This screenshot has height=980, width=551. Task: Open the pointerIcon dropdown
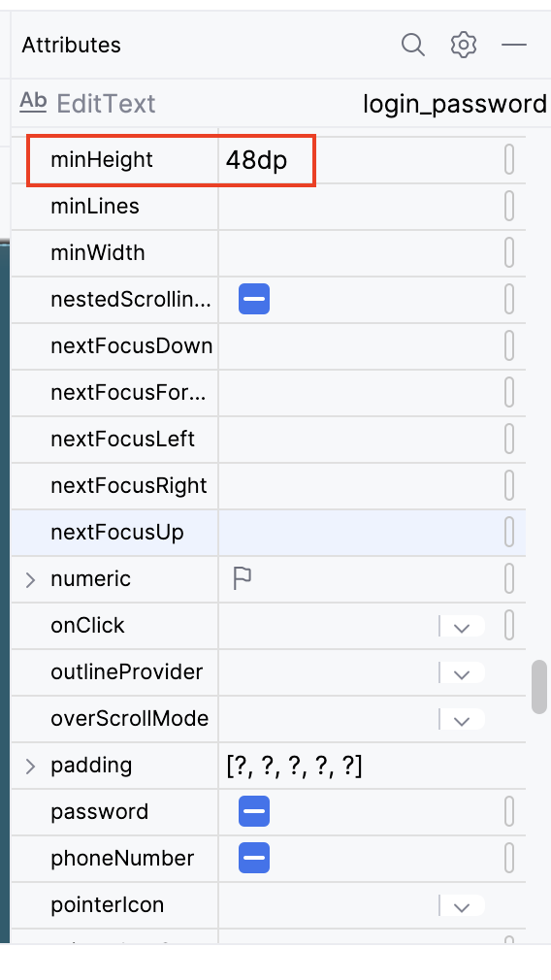pyautogui.click(x=462, y=905)
